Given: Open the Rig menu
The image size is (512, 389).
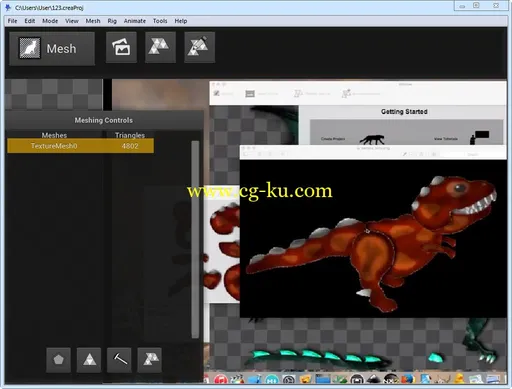Looking at the screenshot, I should (x=112, y=21).
